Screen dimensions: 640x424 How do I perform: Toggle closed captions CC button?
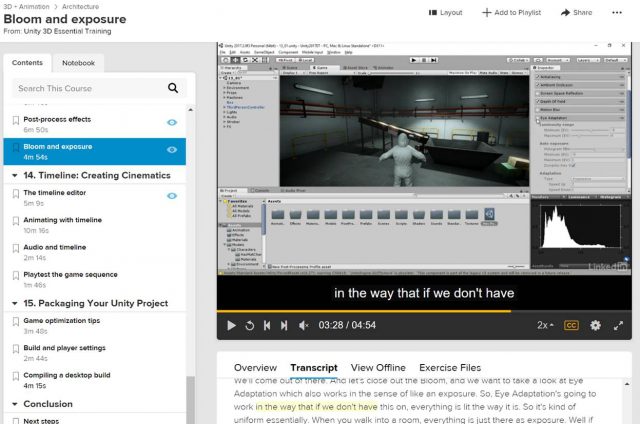(x=571, y=325)
